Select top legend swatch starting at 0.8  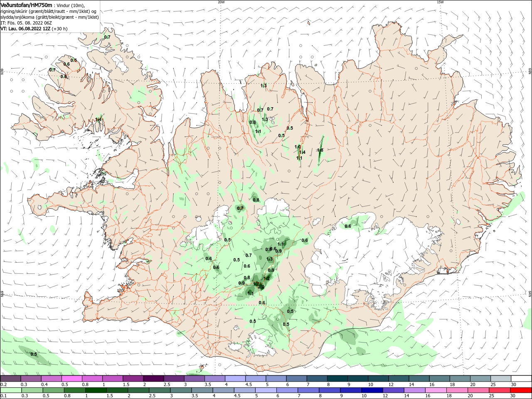coord(92,378)
